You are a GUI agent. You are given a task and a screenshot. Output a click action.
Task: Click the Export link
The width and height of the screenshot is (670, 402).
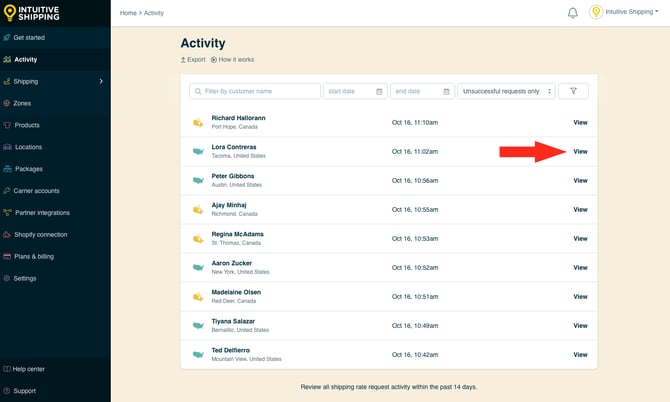pos(193,59)
